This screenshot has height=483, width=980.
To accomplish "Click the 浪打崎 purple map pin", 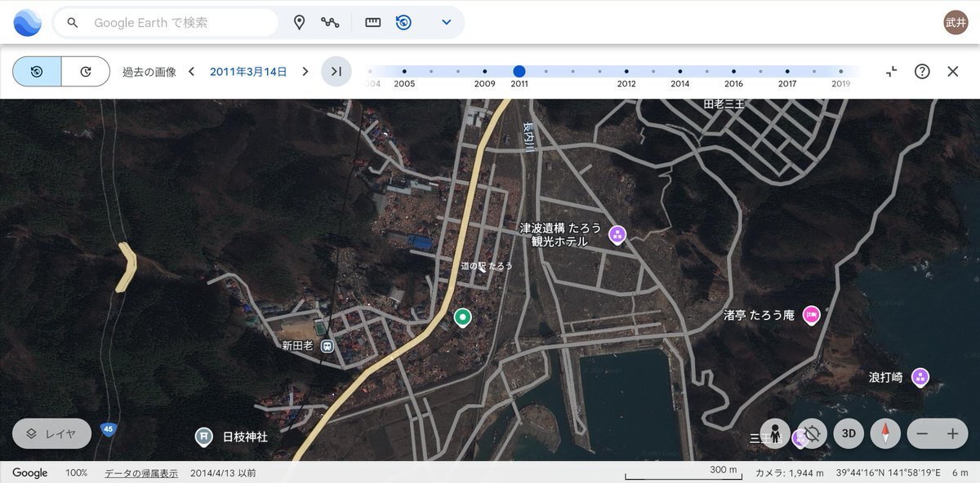I will 920,378.
